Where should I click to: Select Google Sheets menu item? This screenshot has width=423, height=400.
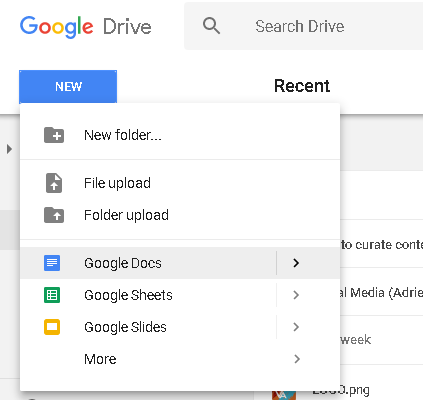148,295
